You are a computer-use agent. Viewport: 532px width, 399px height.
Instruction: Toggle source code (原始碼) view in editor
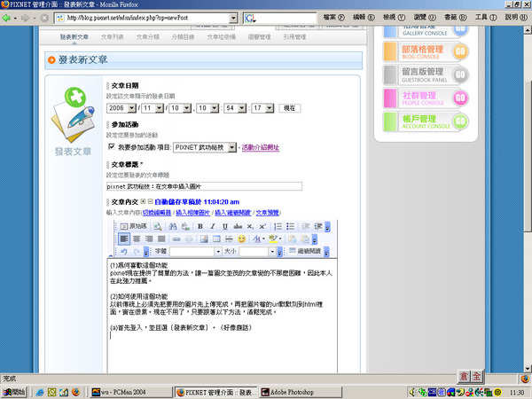pyautogui.click(x=133, y=226)
